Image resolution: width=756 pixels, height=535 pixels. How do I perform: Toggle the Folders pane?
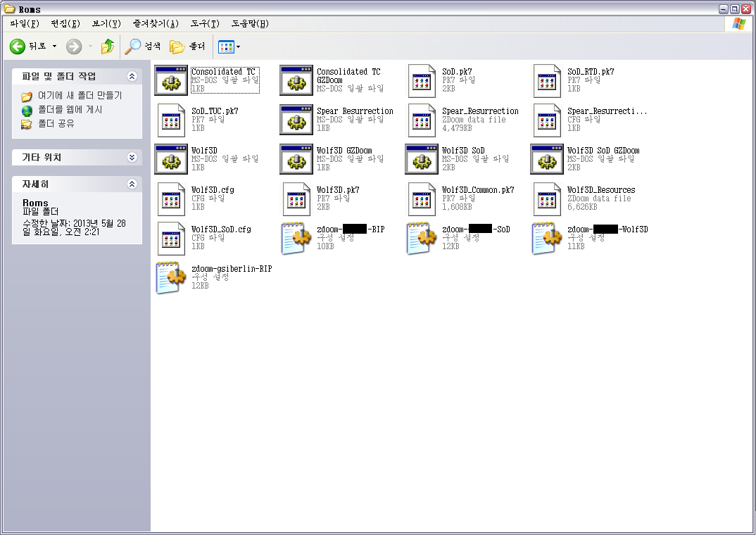[x=187, y=46]
